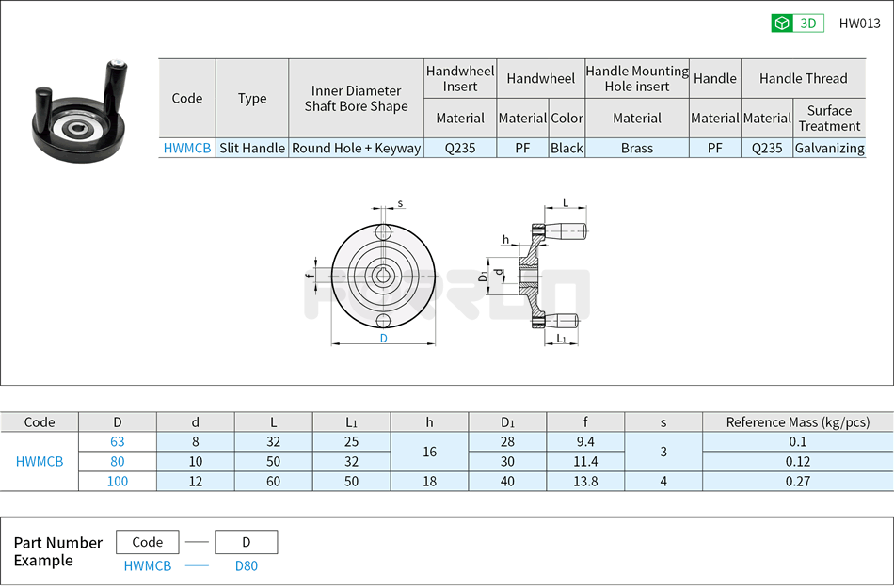This screenshot has height=588, width=894.
Task: Expand the D box in Part Number Example
Action: click(x=247, y=542)
